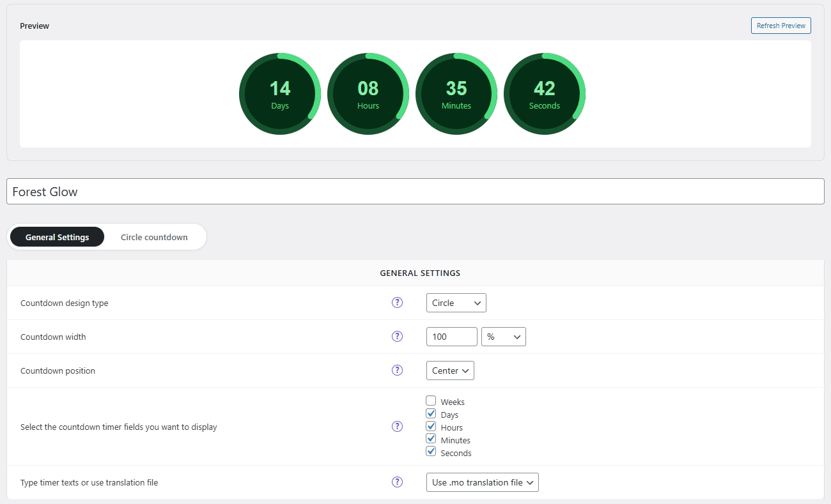Expand the Center position dropdown
The image size is (831, 504).
(450, 370)
